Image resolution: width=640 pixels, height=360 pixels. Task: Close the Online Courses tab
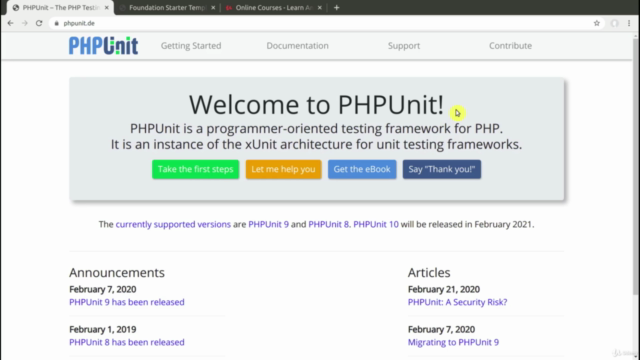(320, 7)
